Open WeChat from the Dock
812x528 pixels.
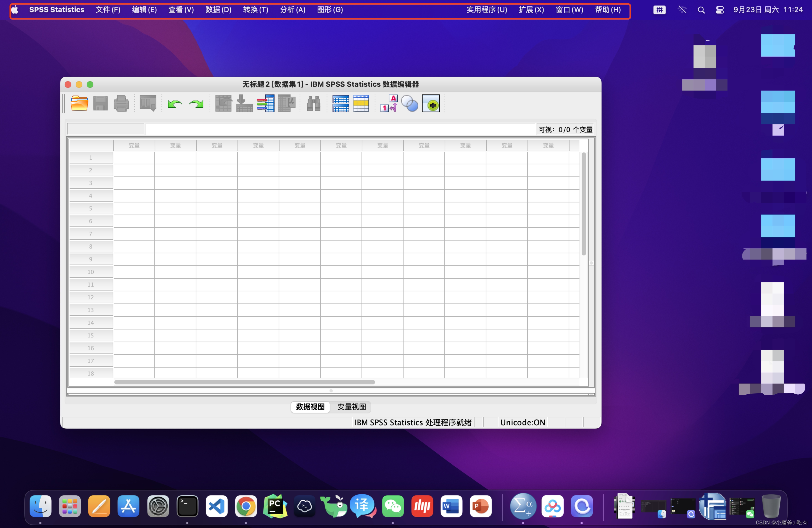tap(393, 506)
